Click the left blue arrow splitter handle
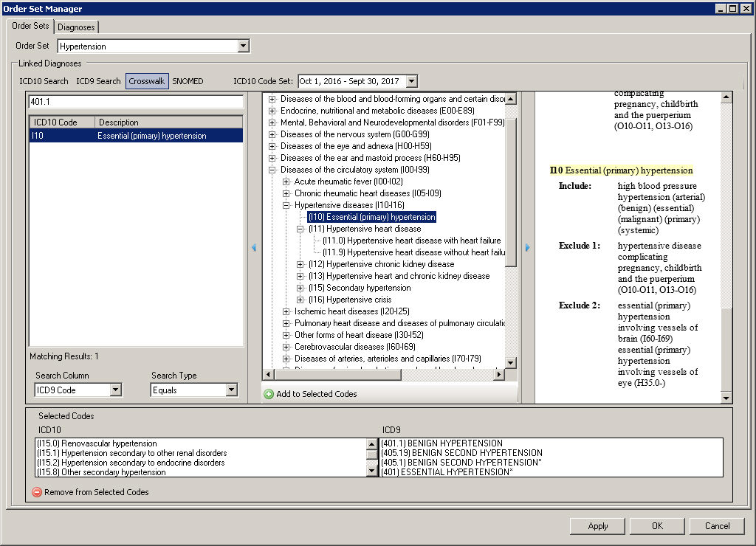 (254, 247)
